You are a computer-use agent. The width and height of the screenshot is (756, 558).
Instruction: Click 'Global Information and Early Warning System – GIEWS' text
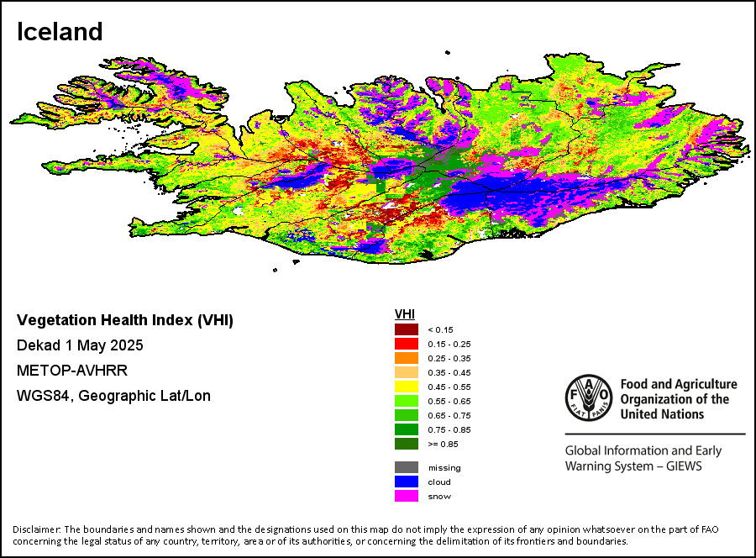click(x=643, y=458)
